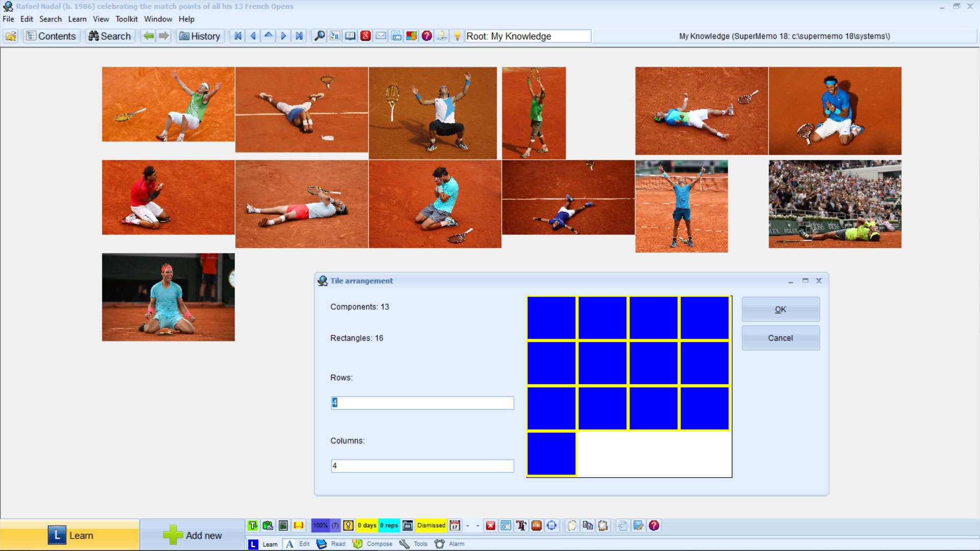Click the envelope mail icon
This screenshot has height=551, width=980.
[381, 36]
